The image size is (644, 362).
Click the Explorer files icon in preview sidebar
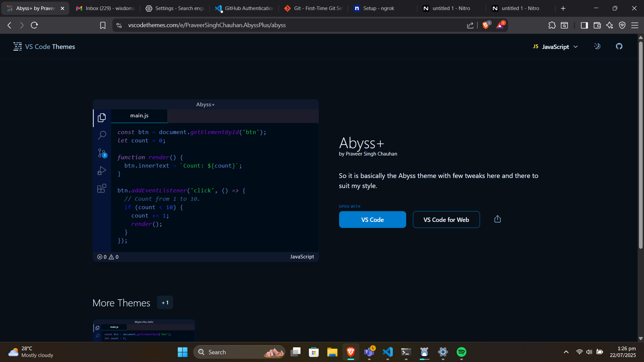[x=102, y=118]
